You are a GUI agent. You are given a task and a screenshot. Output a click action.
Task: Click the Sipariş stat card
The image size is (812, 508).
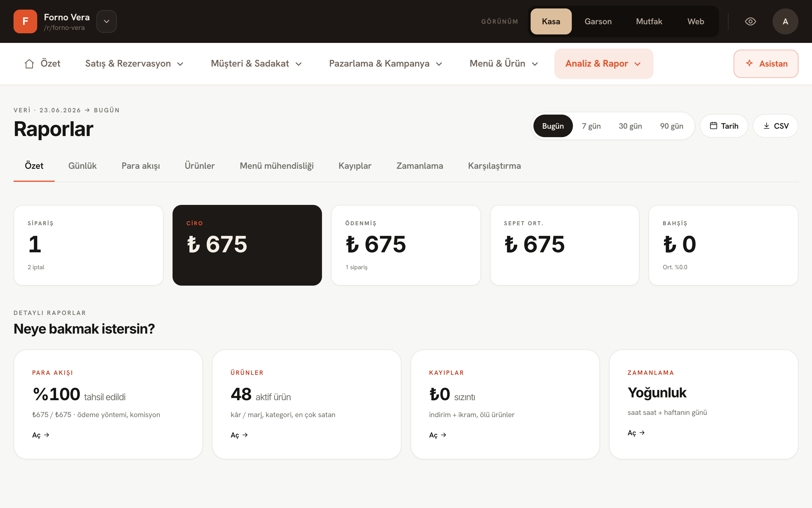[89, 245]
